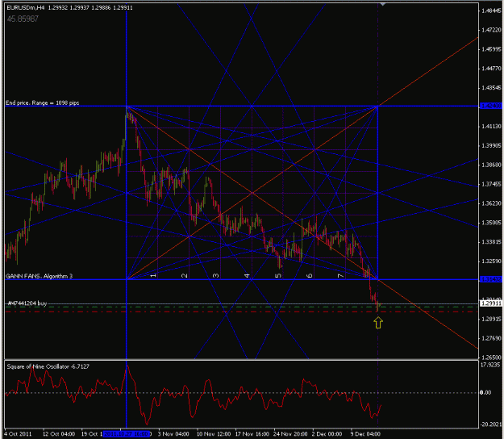
Task: Click the oscillator scale value 17.9235
Action: pos(490,365)
